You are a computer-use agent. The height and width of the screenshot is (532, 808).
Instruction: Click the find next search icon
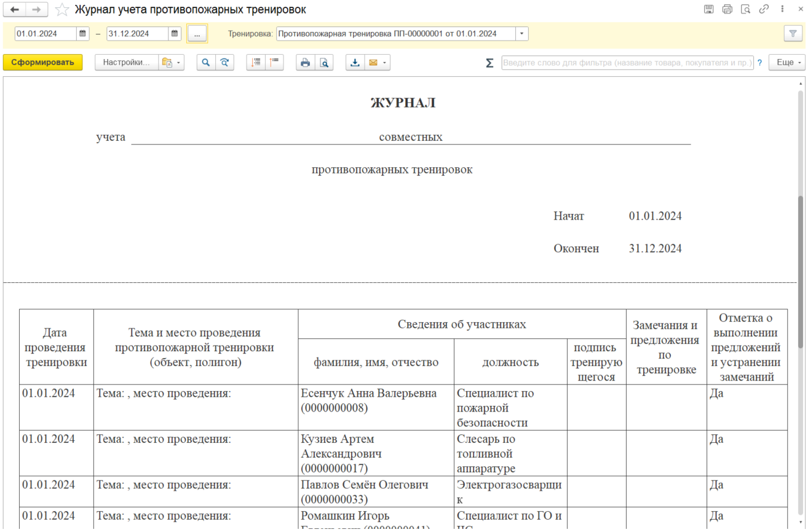coord(225,63)
